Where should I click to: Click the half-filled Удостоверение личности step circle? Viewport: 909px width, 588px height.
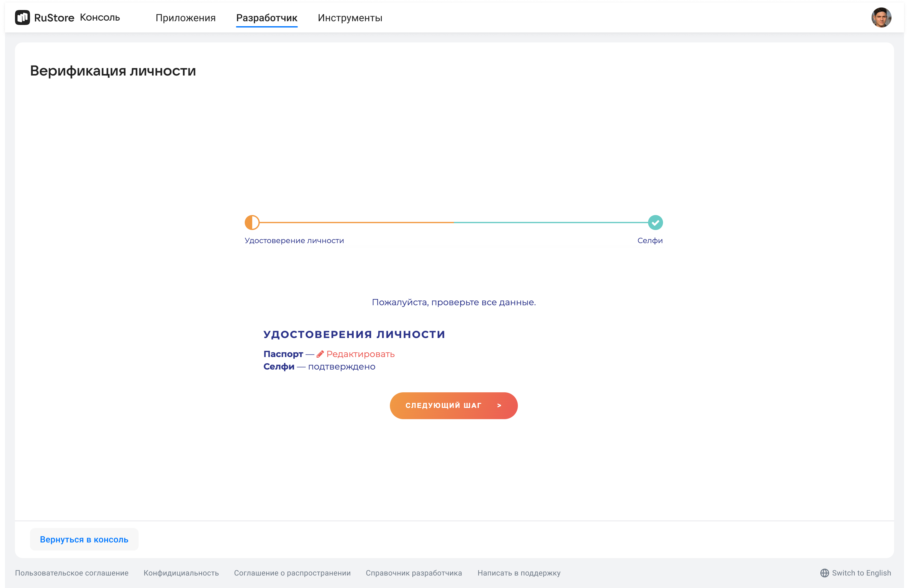click(252, 223)
